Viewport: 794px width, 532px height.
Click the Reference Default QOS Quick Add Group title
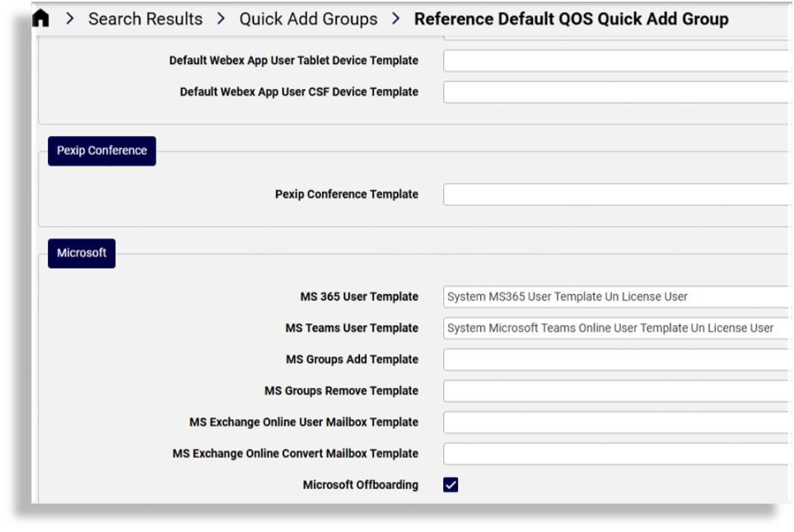[572, 18]
